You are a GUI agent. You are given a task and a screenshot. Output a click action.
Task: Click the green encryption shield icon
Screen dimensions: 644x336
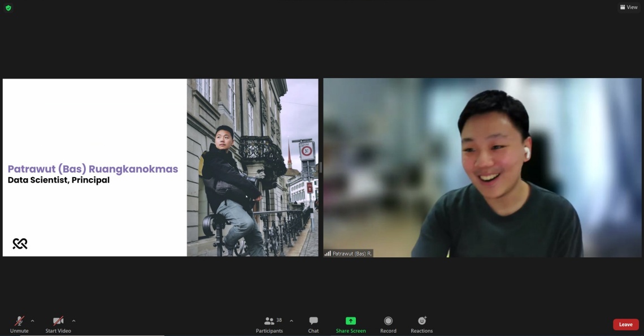click(8, 8)
